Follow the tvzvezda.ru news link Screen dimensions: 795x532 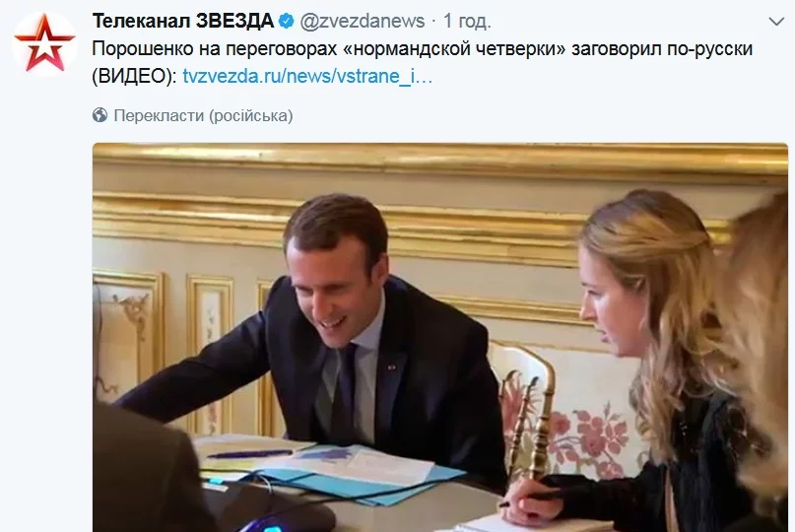[307, 76]
